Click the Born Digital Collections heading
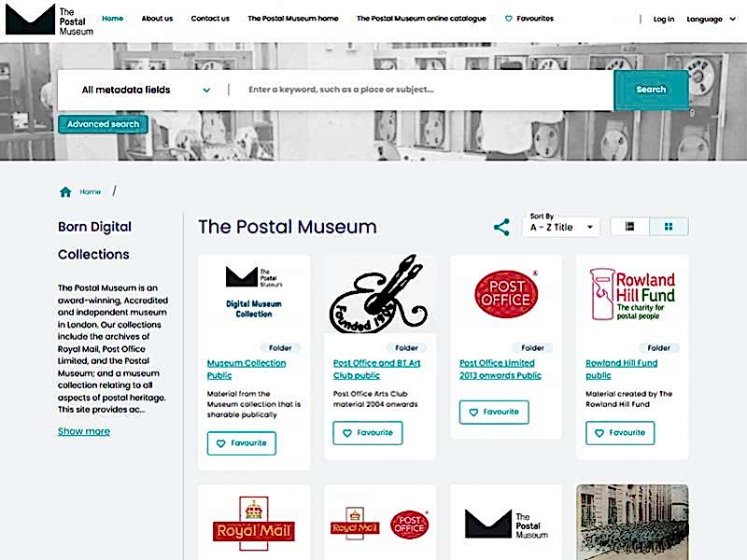Viewport: 747px width, 560px height. [94, 241]
